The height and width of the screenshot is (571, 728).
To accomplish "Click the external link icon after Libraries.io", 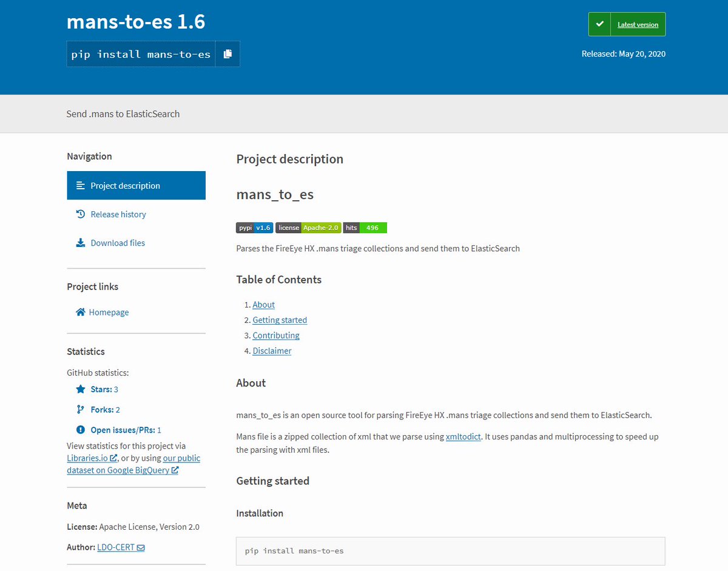I will pos(113,458).
